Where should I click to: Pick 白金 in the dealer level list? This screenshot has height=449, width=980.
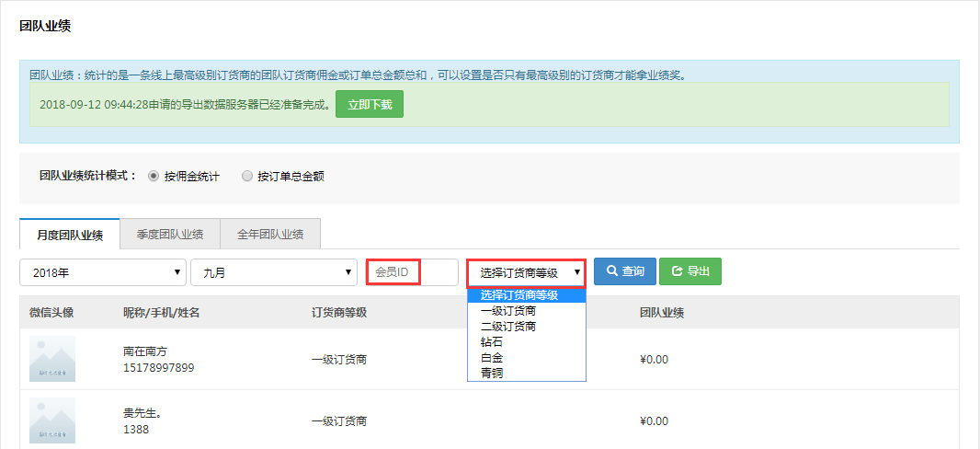(x=492, y=358)
